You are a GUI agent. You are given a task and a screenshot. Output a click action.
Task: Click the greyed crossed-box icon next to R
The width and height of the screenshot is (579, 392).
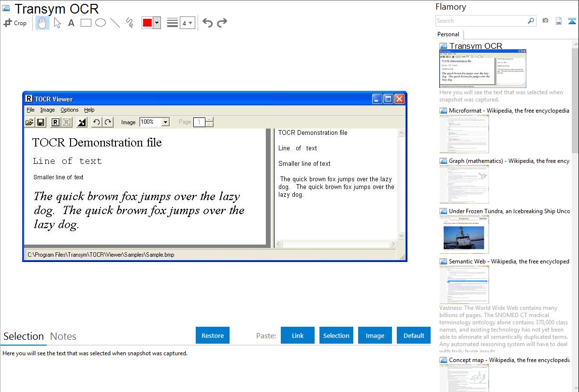[67, 122]
